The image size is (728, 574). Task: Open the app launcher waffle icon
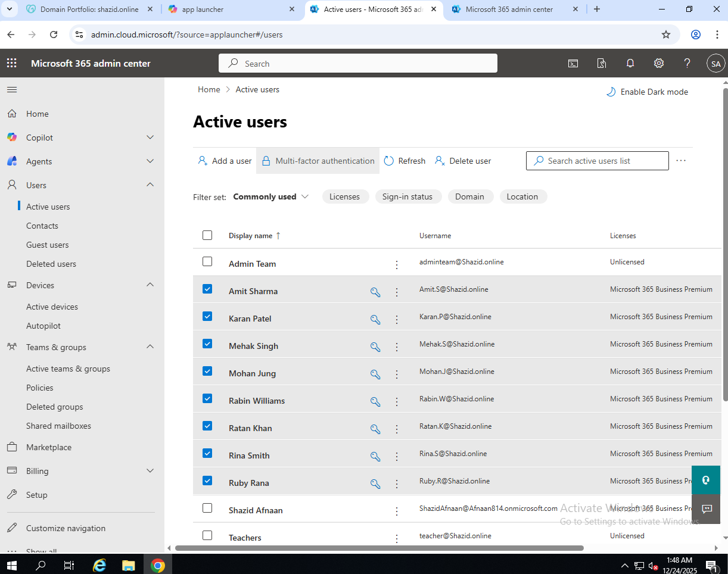point(12,63)
